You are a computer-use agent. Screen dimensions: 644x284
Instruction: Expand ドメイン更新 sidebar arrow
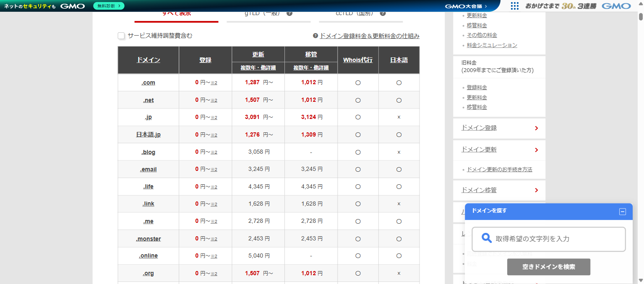[x=537, y=150]
